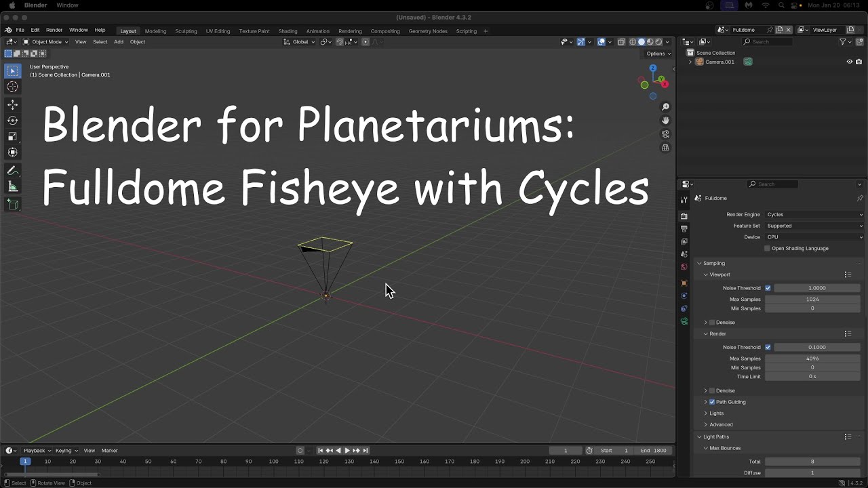Switch to rendered viewport shading
The image size is (868, 488).
click(x=658, y=42)
